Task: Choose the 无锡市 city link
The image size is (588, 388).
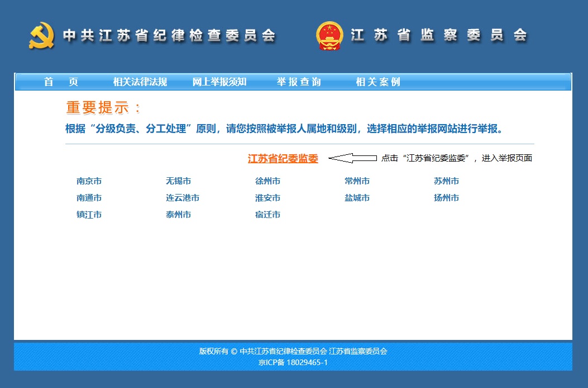Action: point(178,181)
